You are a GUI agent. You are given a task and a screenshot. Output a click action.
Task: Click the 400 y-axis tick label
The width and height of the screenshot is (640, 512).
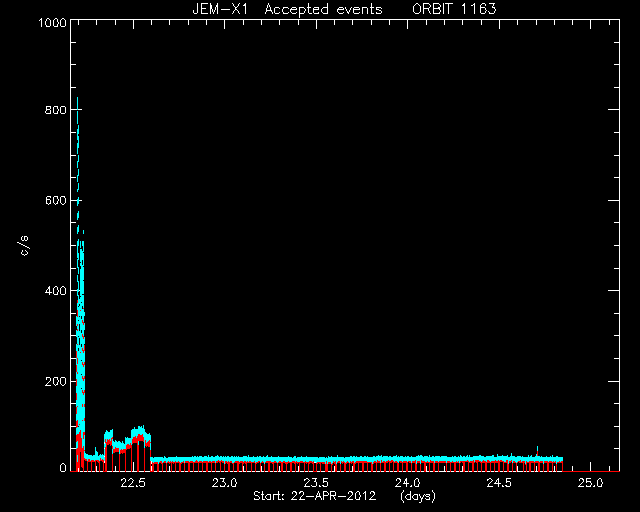[56, 291]
